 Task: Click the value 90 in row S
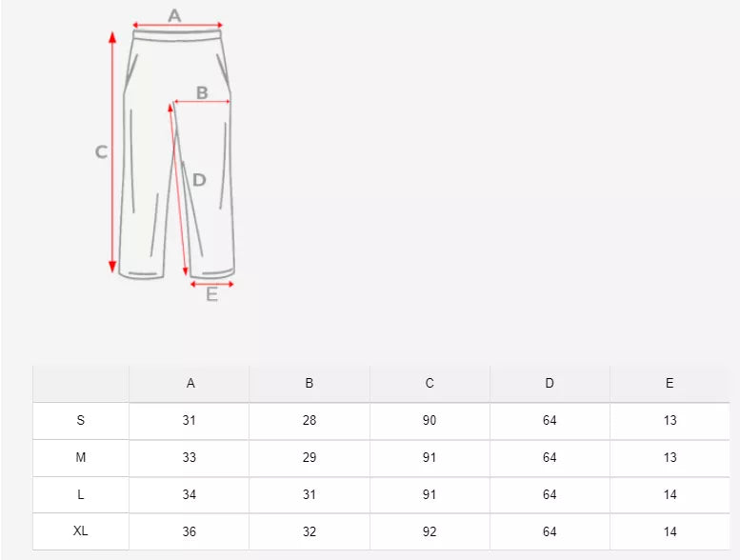click(x=430, y=421)
